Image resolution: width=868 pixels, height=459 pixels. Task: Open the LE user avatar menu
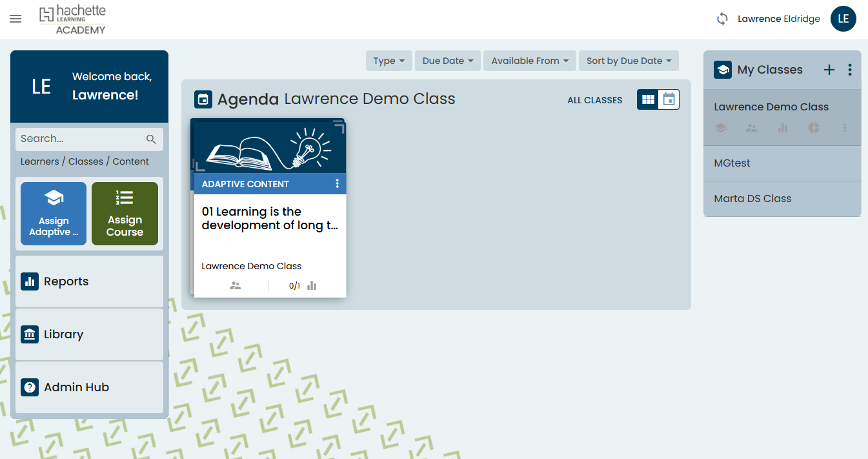(843, 19)
